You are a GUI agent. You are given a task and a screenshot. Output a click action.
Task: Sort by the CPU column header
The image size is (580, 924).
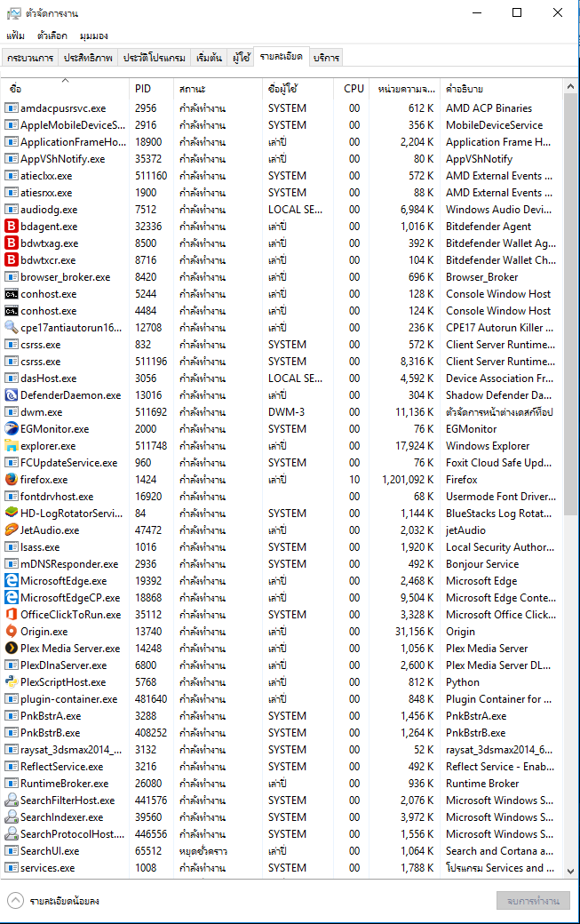352,88
